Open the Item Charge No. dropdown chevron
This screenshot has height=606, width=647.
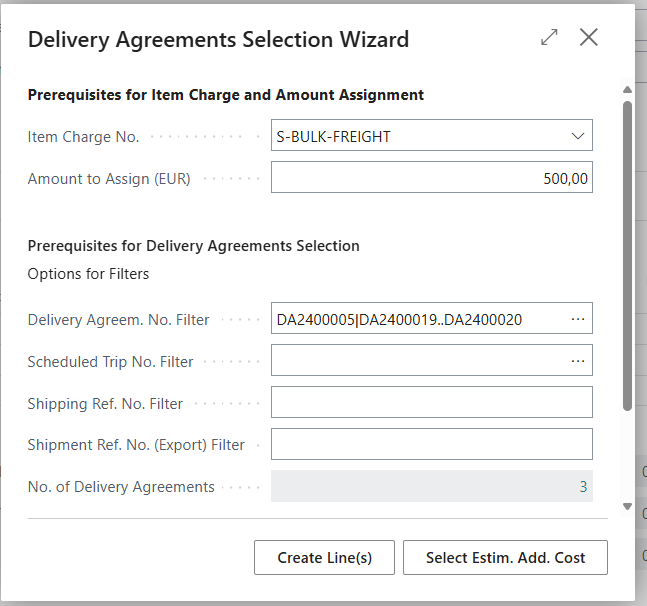(577, 136)
